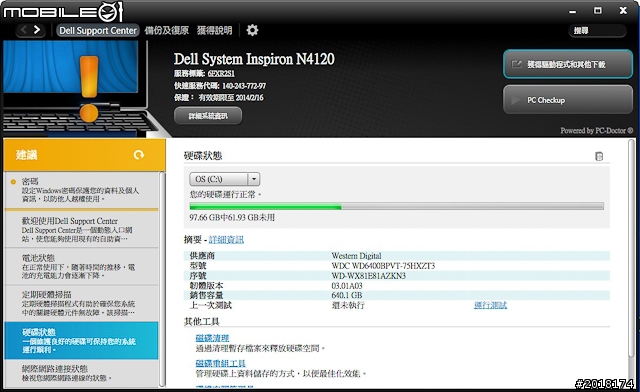
Task: Switch to the 備份及復原 tab
Action: [167, 31]
